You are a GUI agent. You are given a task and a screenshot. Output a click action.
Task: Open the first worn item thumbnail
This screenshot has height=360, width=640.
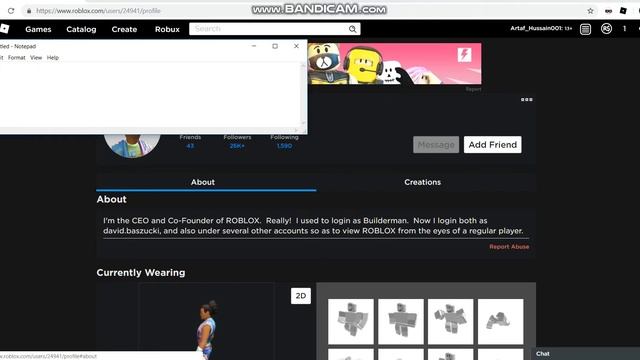coord(351,322)
